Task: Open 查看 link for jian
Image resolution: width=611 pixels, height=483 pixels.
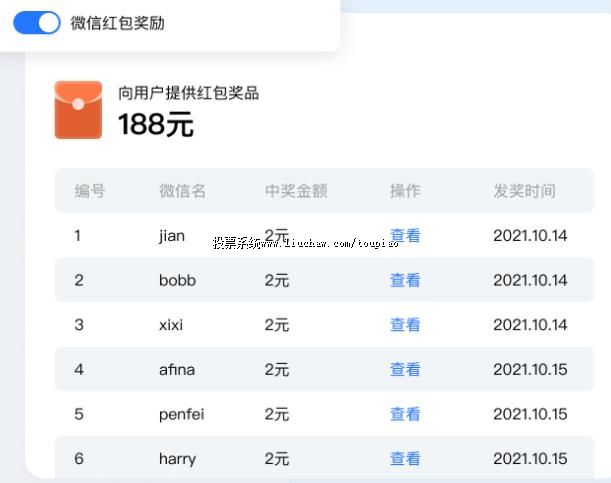Action: tap(405, 236)
